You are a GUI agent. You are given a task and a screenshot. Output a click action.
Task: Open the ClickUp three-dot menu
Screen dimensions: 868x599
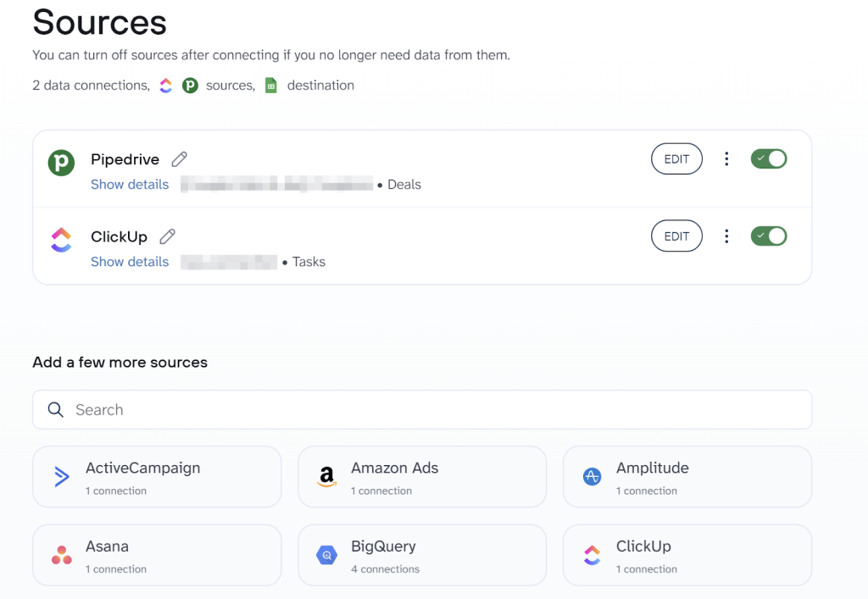(726, 236)
